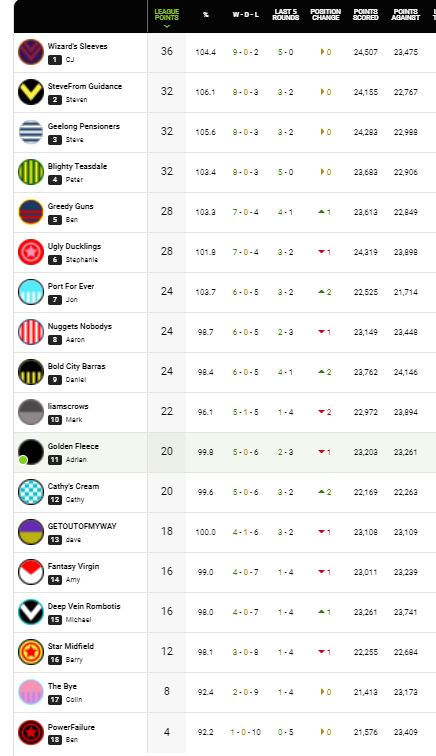Image resolution: width=436 pixels, height=756 pixels.
Task: Sort by Position Change column header
Action: (326, 14)
